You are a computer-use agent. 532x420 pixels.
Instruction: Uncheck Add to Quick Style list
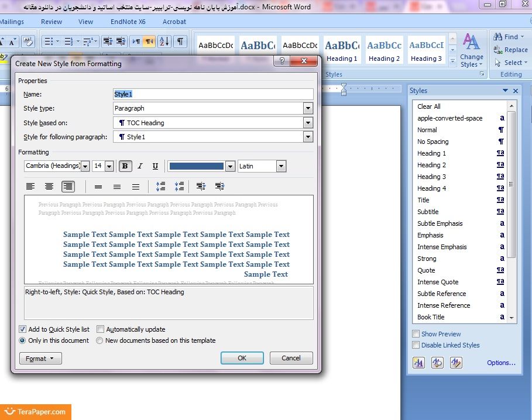[23, 329]
